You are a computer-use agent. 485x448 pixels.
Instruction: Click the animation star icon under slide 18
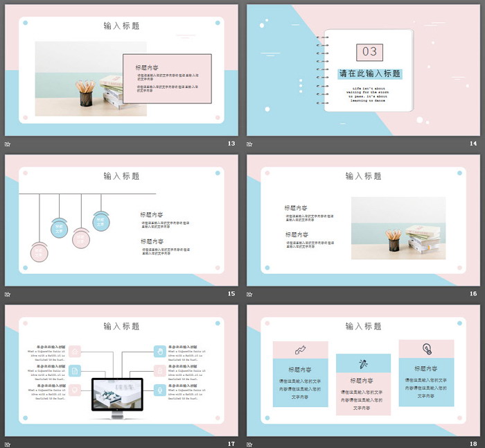pyautogui.click(x=249, y=445)
